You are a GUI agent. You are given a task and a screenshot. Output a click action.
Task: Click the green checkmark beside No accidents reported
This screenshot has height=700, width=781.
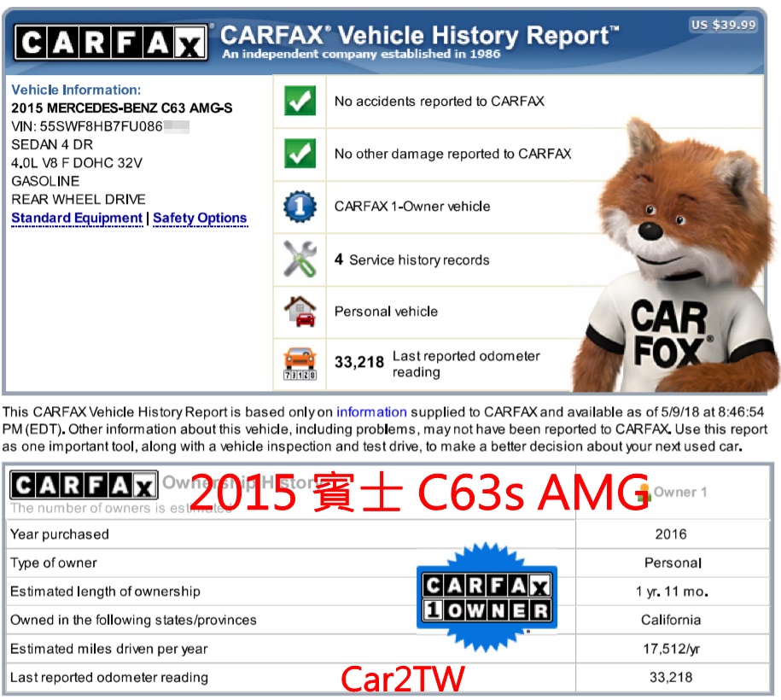point(300,101)
